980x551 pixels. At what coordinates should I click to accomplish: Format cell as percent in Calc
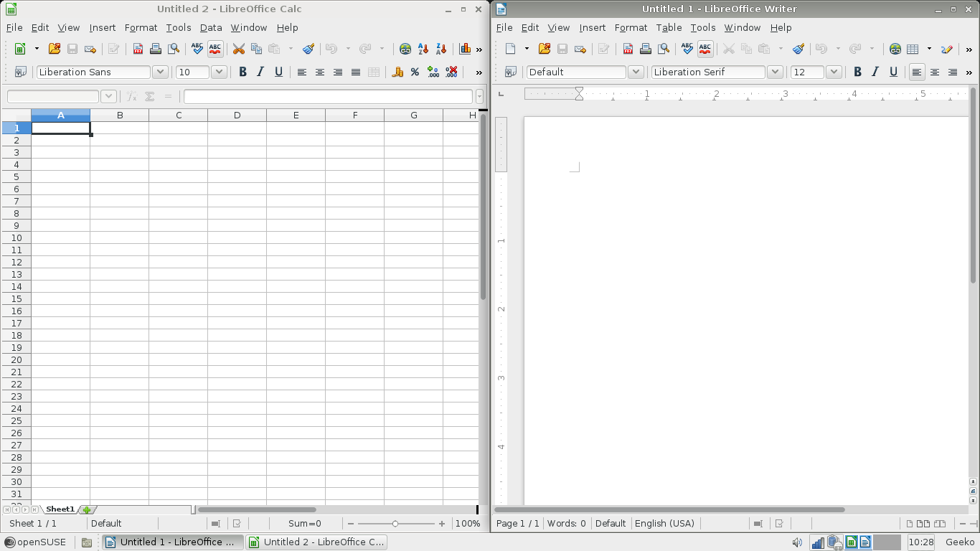pos(414,72)
